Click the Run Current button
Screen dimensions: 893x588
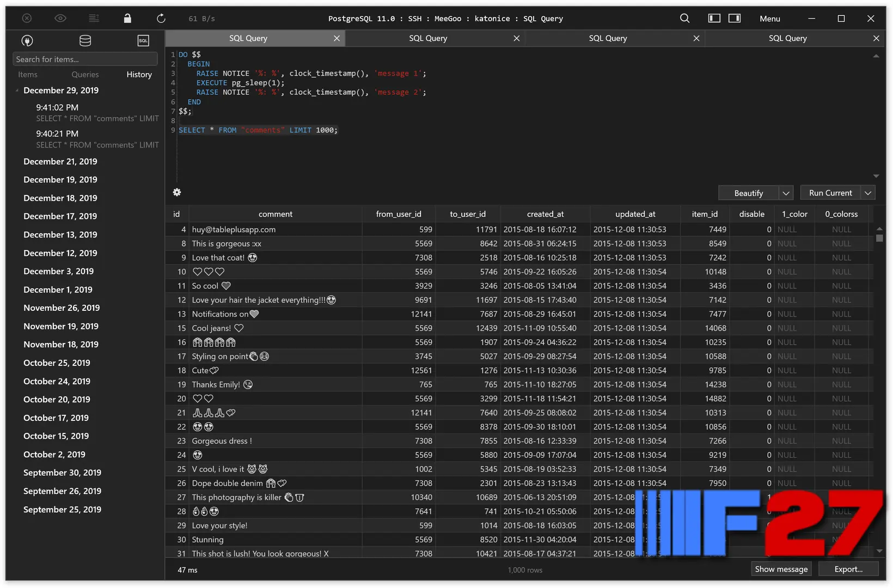point(830,193)
